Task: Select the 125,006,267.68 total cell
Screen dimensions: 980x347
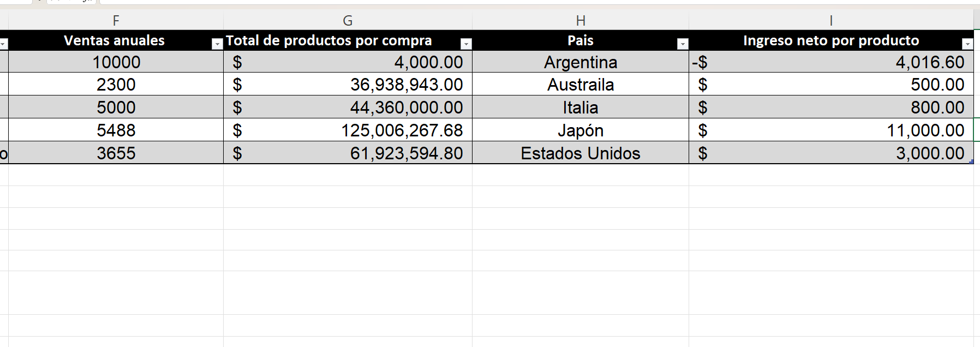Action: [x=348, y=130]
